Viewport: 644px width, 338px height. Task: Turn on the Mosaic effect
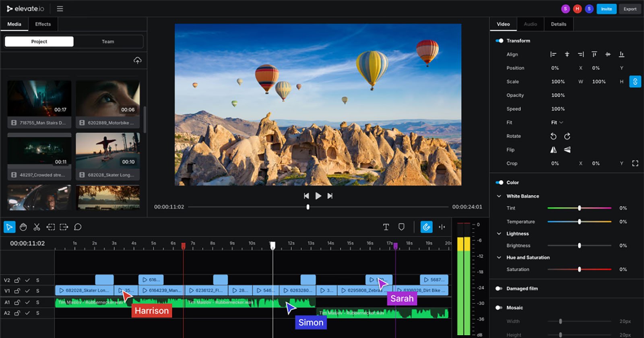pos(499,307)
